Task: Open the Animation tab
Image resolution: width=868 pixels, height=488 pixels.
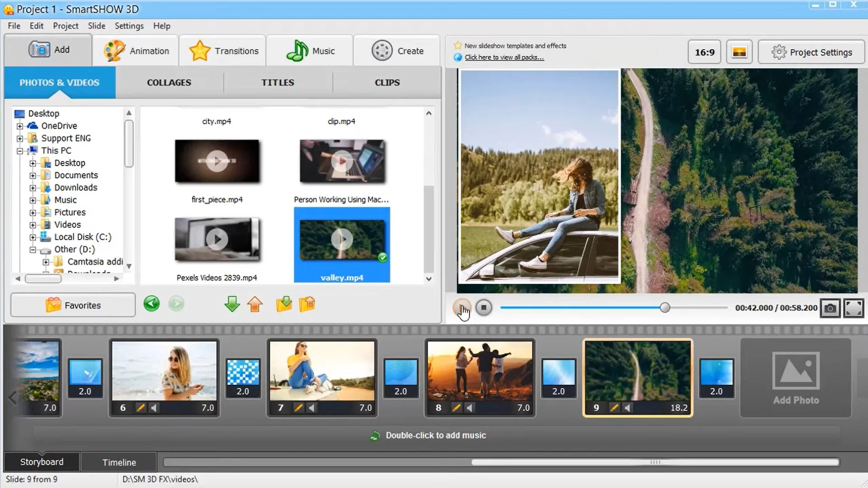Action: (136, 51)
